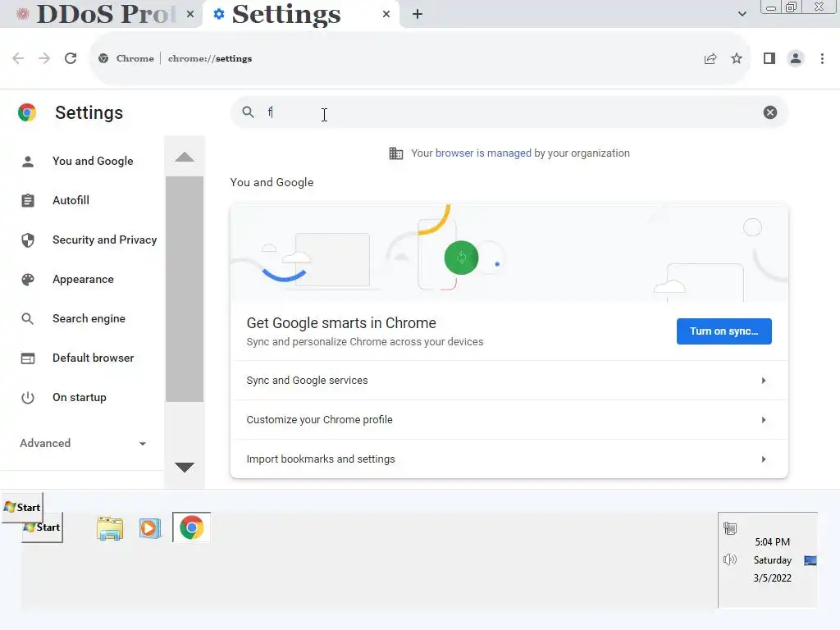The width and height of the screenshot is (840, 630).
Task: Click the sidebar scroll down arrow
Action: pos(185,467)
